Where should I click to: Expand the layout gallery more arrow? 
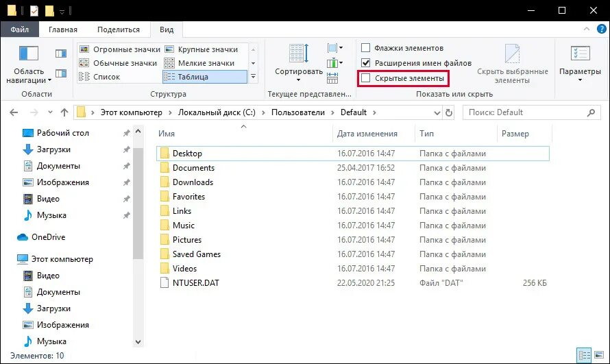pos(254,77)
